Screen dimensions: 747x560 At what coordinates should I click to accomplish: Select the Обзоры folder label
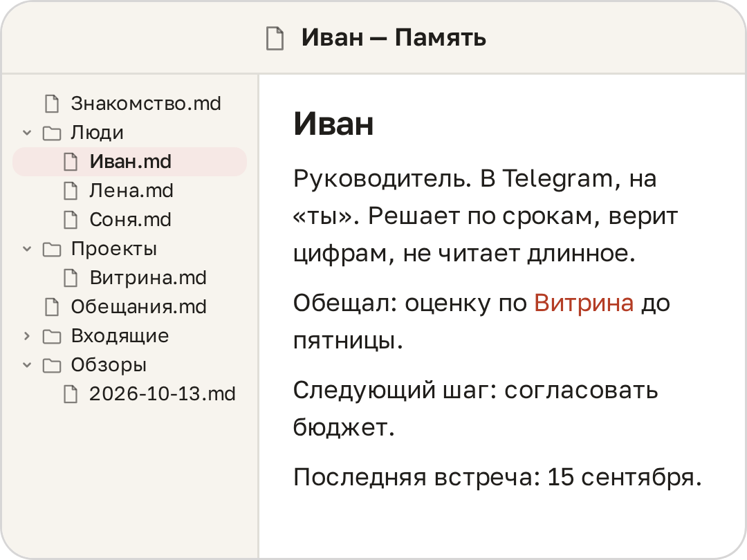tap(109, 365)
